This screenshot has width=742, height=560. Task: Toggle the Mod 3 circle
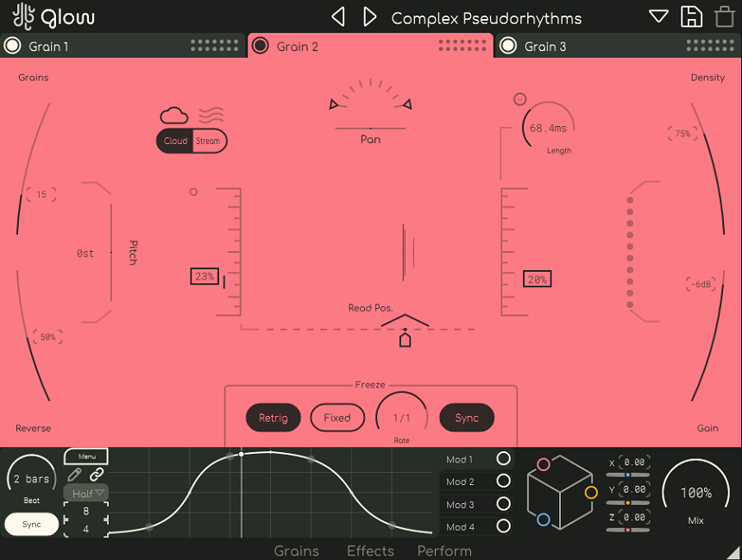pos(504,504)
